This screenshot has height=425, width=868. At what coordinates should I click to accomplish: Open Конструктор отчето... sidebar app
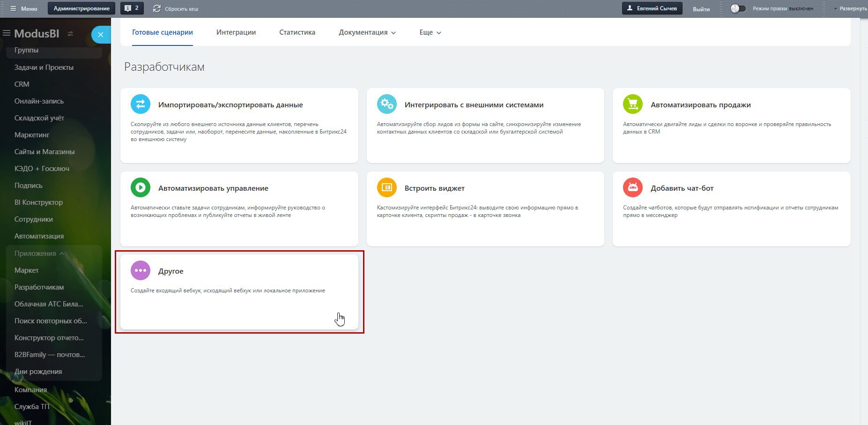[49, 338]
